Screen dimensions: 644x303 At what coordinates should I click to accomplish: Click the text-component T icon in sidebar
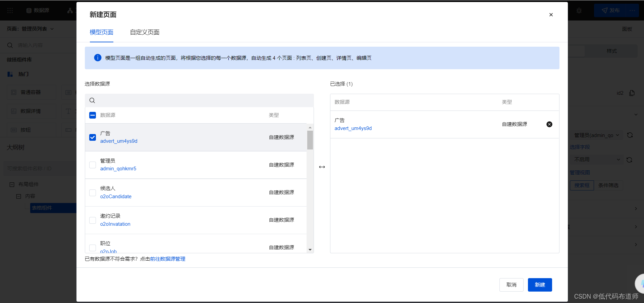click(68, 111)
